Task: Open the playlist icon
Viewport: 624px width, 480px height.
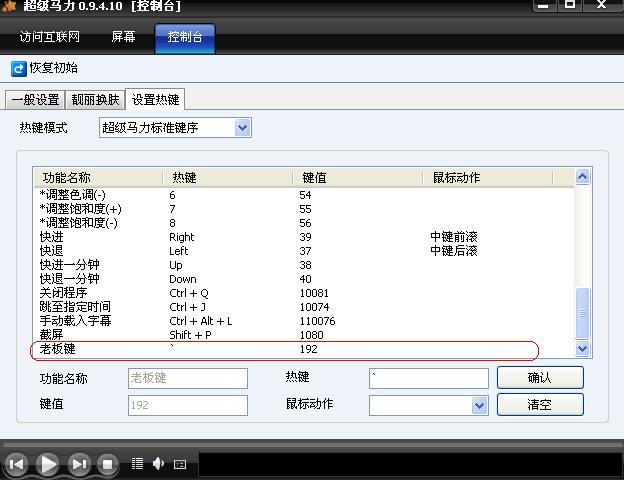Action: pyautogui.click(x=137, y=464)
